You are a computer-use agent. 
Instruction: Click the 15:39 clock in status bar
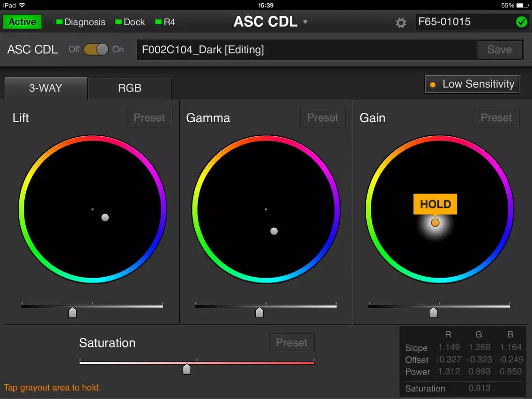coord(266,5)
